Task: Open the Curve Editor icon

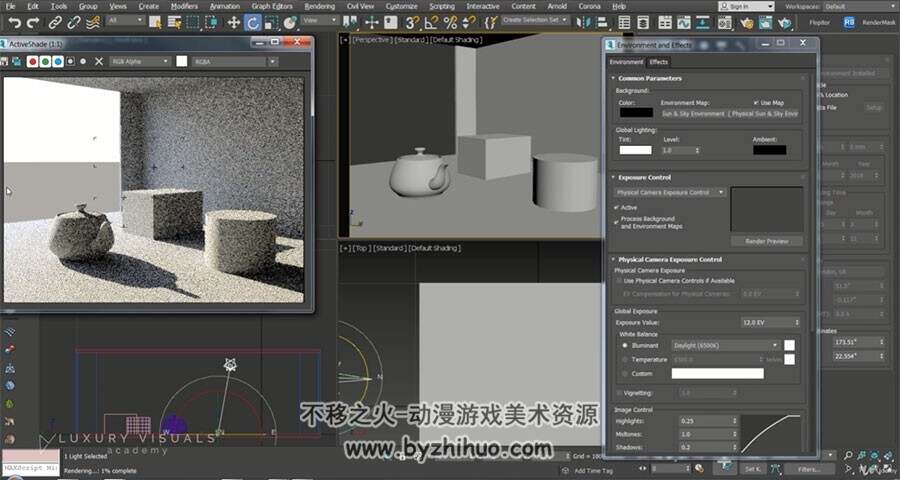Action: point(684,23)
